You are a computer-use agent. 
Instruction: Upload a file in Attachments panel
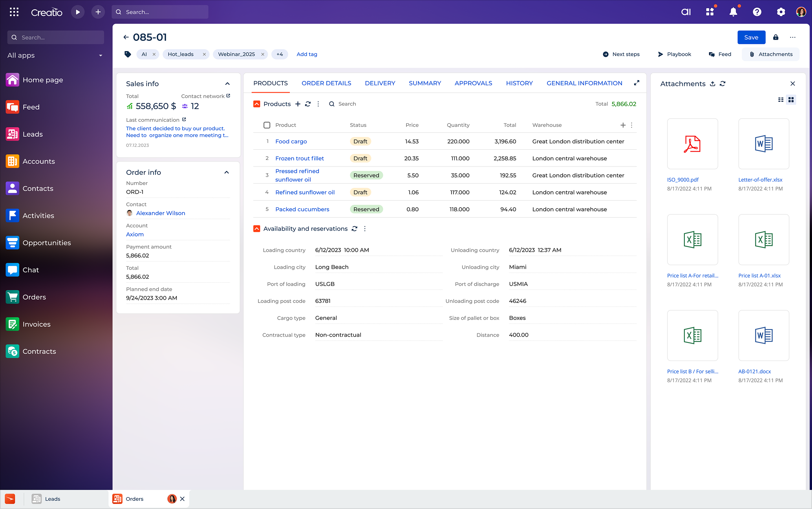pos(712,83)
